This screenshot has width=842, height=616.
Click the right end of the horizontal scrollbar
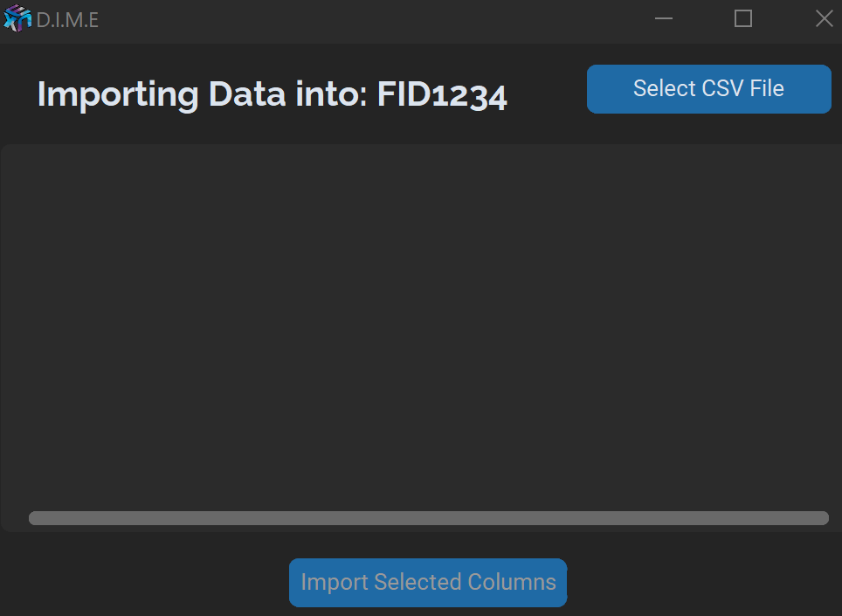pyautogui.click(x=821, y=518)
